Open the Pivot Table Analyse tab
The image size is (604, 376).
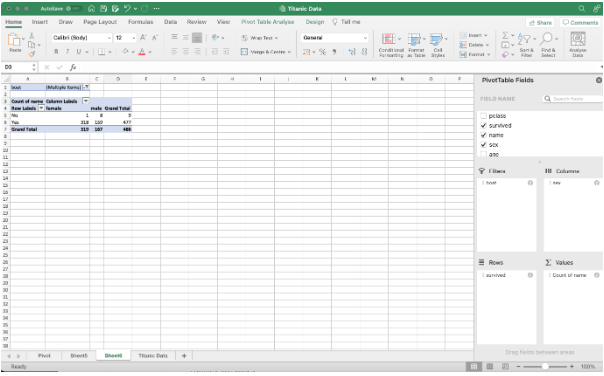tap(268, 22)
